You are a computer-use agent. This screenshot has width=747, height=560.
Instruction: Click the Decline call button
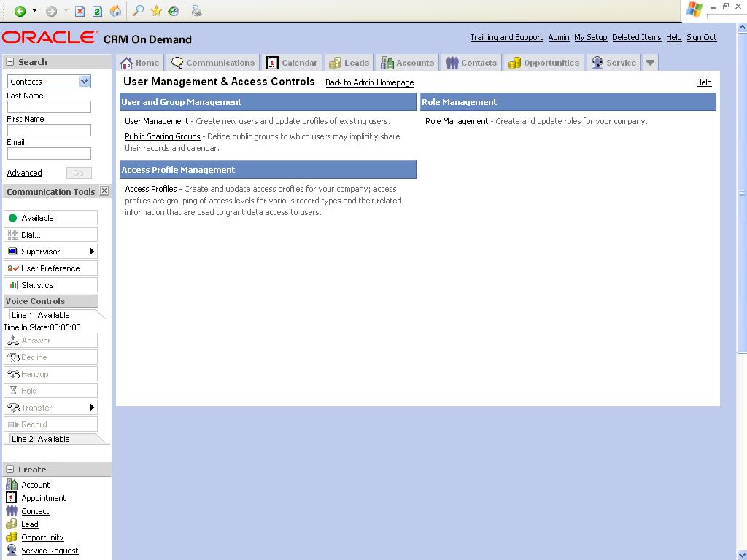click(x=50, y=357)
